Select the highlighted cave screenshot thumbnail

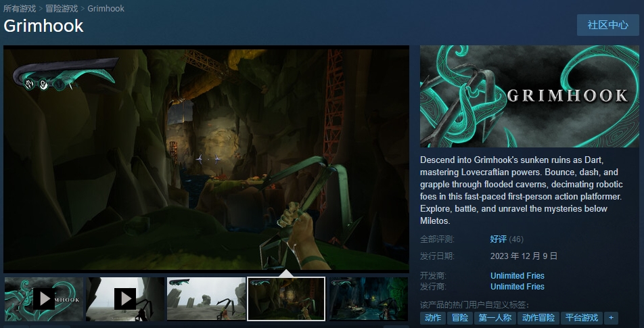click(286, 299)
